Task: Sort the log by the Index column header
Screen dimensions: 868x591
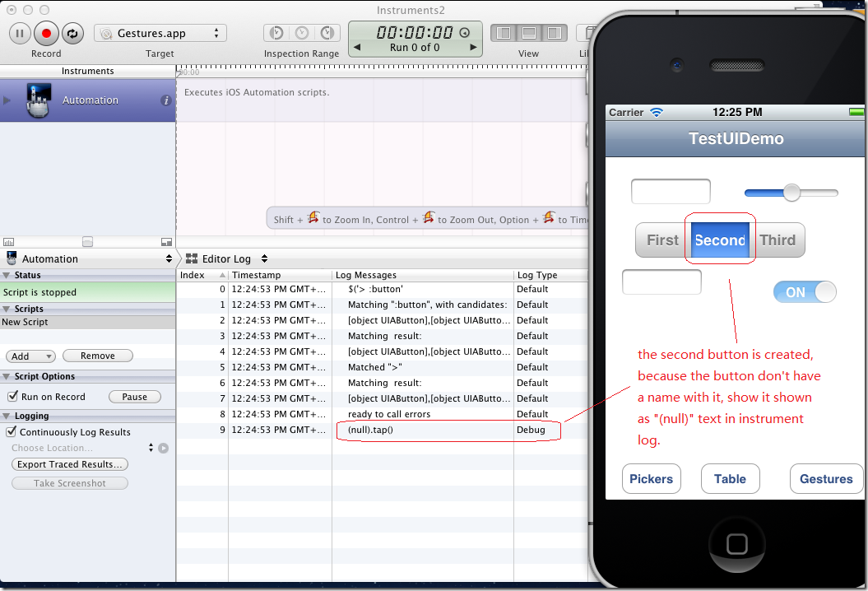Action: pyautogui.click(x=202, y=275)
